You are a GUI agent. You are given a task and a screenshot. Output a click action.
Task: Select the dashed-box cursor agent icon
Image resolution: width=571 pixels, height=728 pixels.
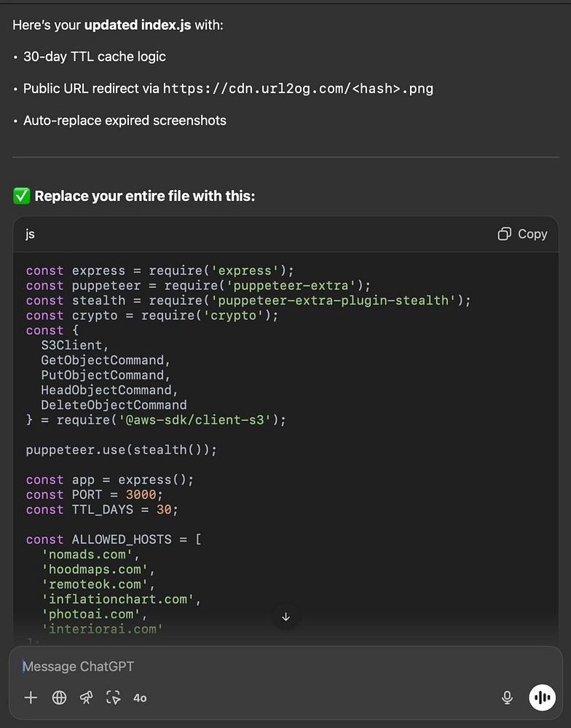point(114,697)
